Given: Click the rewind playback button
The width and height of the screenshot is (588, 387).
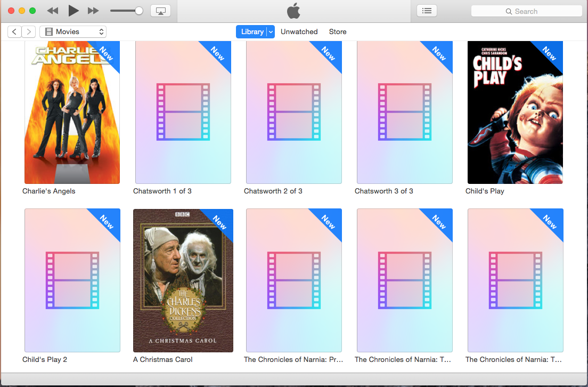Looking at the screenshot, I should pyautogui.click(x=53, y=11).
